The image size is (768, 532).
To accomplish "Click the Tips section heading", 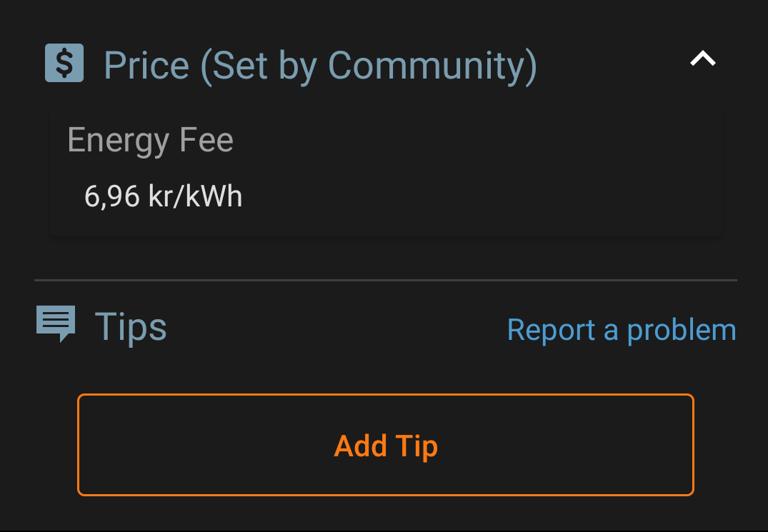I will (x=131, y=327).
